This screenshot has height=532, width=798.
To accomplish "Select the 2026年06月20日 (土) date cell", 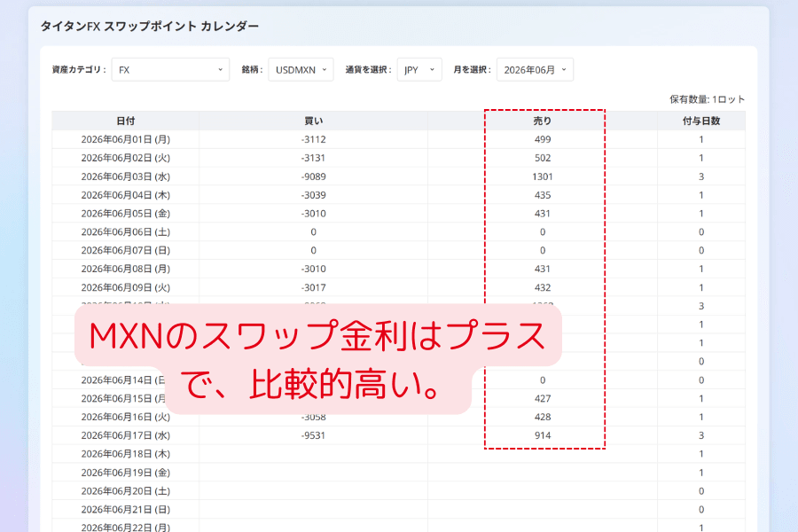I will coord(125,491).
